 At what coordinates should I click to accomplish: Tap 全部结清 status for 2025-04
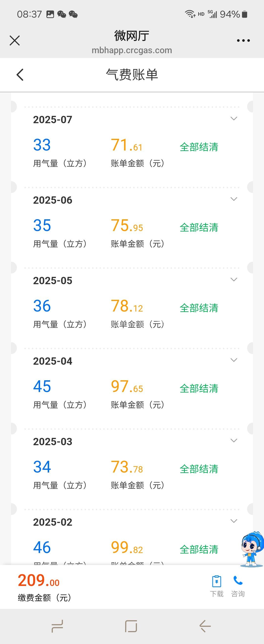(x=199, y=389)
